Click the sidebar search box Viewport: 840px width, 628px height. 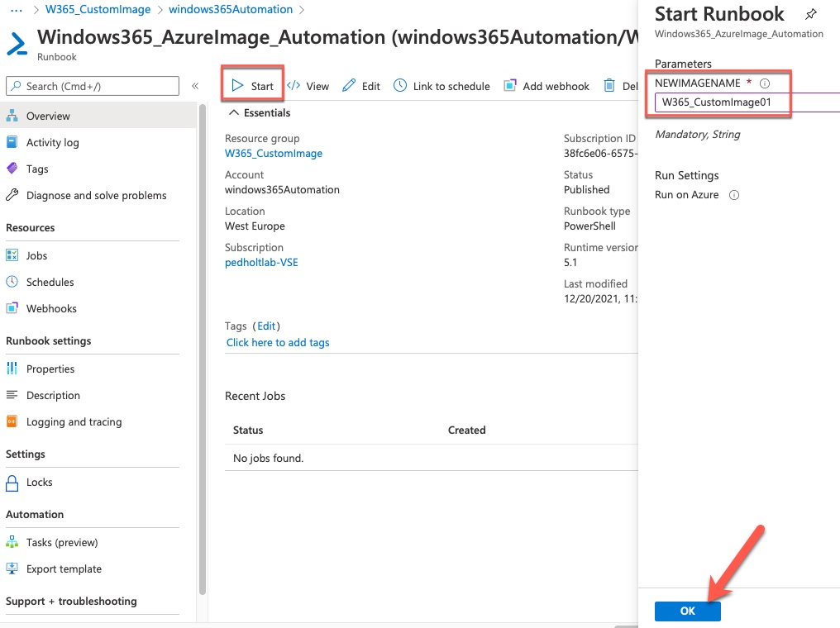(x=92, y=86)
